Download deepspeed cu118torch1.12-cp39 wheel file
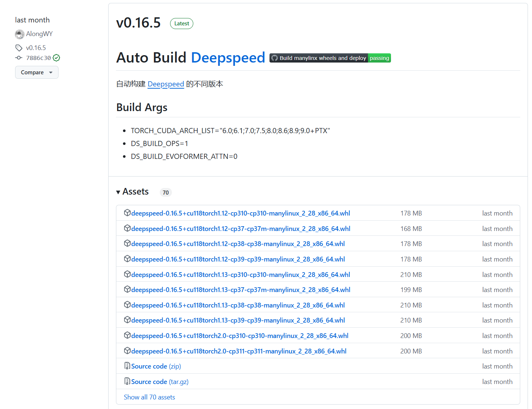 tap(238, 259)
